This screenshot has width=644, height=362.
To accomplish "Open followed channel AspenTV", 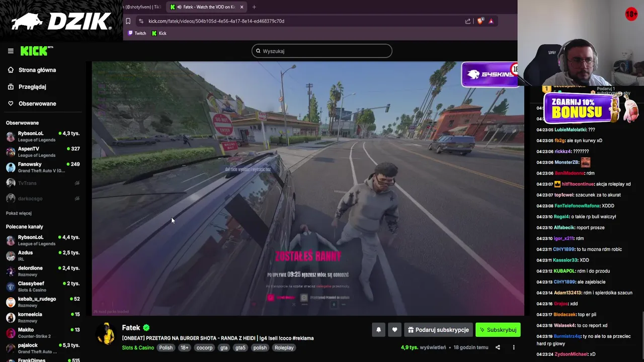I will (43, 152).
